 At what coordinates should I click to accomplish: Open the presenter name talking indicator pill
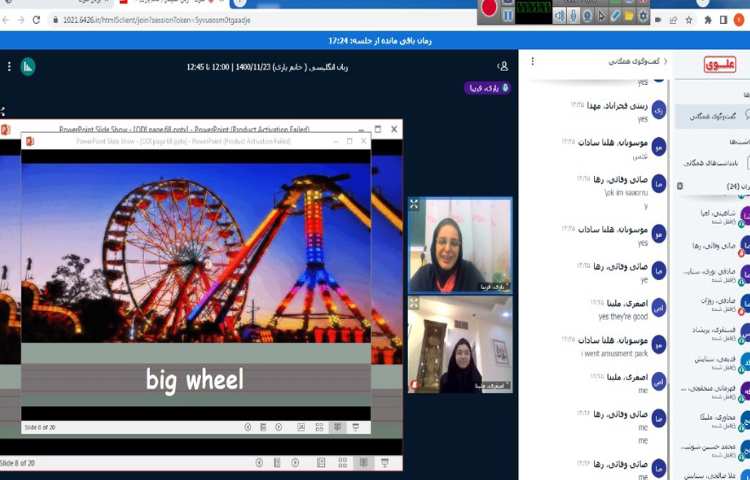pos(487,88)
